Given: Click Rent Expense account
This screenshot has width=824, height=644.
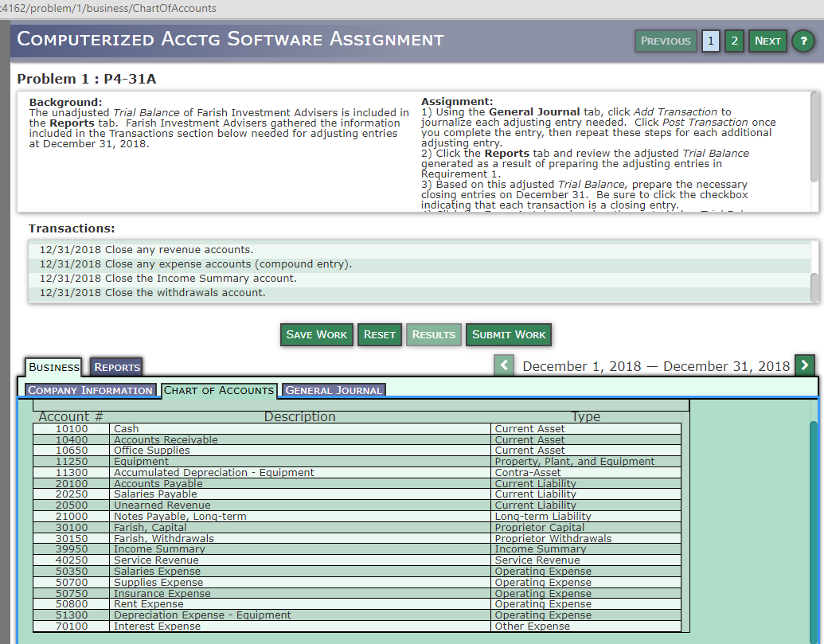Looking at the screenshot, I should [357, 604].
